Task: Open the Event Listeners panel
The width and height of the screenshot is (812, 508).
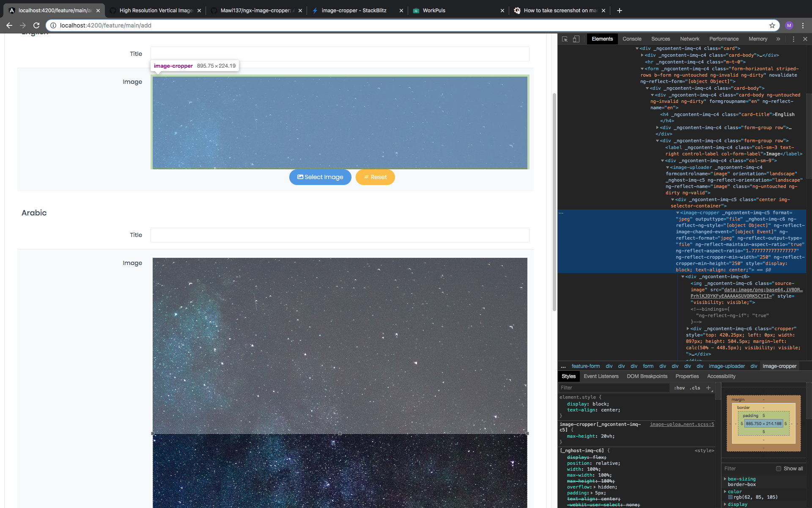Action: [601, 376]
